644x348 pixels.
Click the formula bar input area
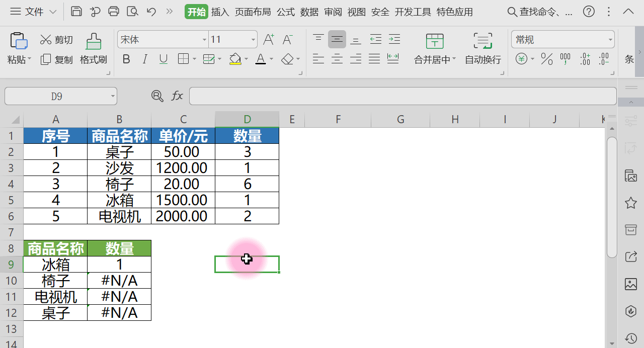[352, 96]
